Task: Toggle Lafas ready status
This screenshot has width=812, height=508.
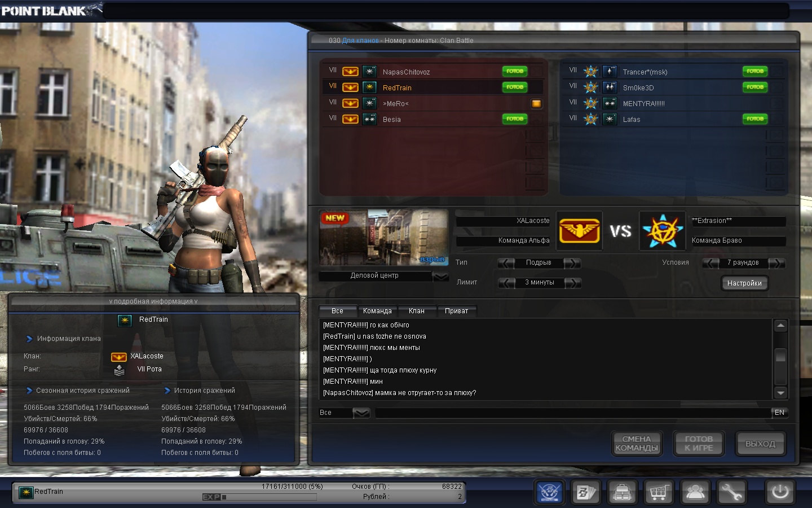Action: (755, 119)
